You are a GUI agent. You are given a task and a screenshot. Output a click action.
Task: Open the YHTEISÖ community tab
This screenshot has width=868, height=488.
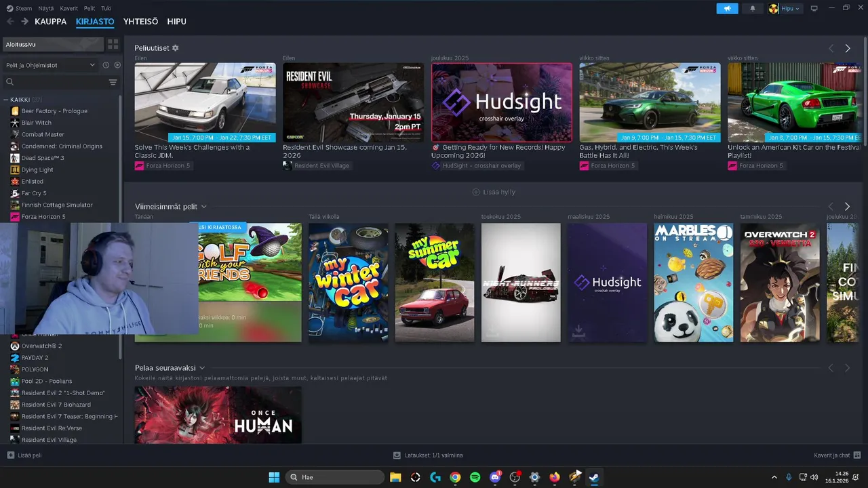point(140,22)
